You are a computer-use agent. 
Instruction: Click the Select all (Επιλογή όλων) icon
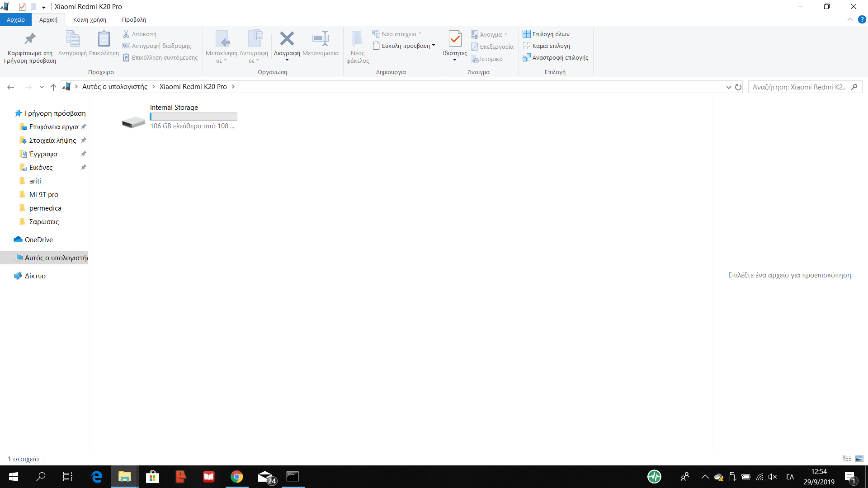click(x=526, y=34)
